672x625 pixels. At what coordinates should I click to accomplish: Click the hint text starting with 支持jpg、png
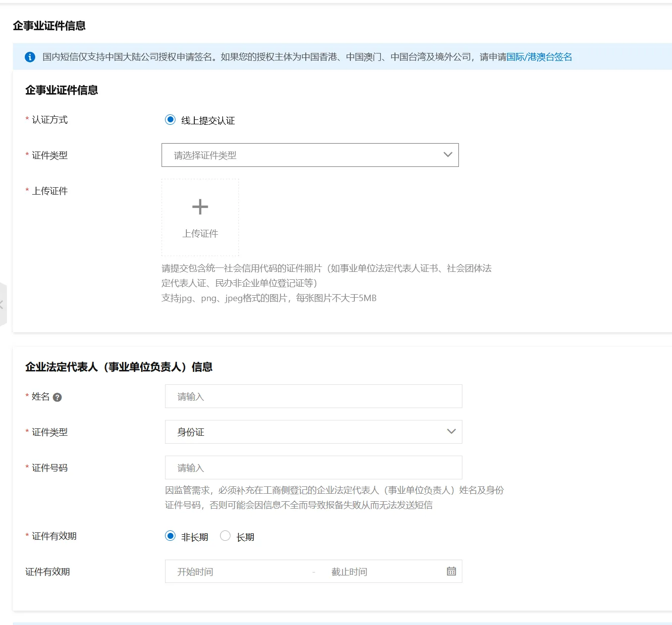[x=269, y=298]
